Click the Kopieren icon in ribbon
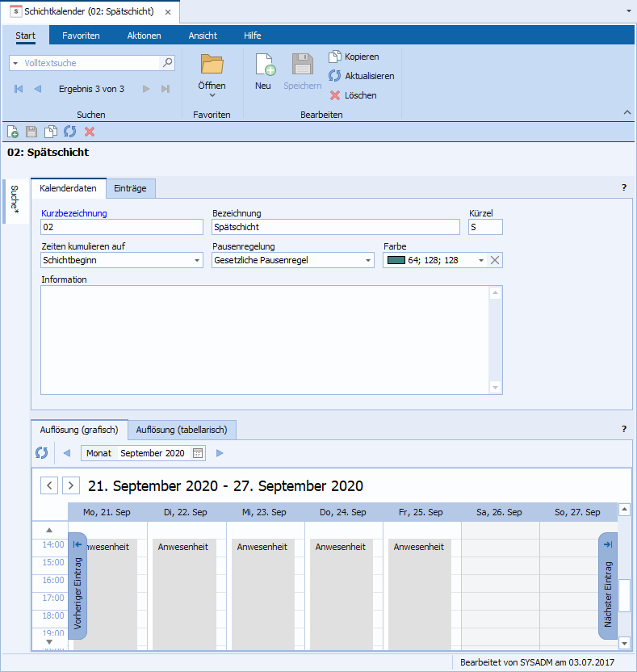Image resolution: width=637 pixels, height=672 pixels. (x=335, y=57)
